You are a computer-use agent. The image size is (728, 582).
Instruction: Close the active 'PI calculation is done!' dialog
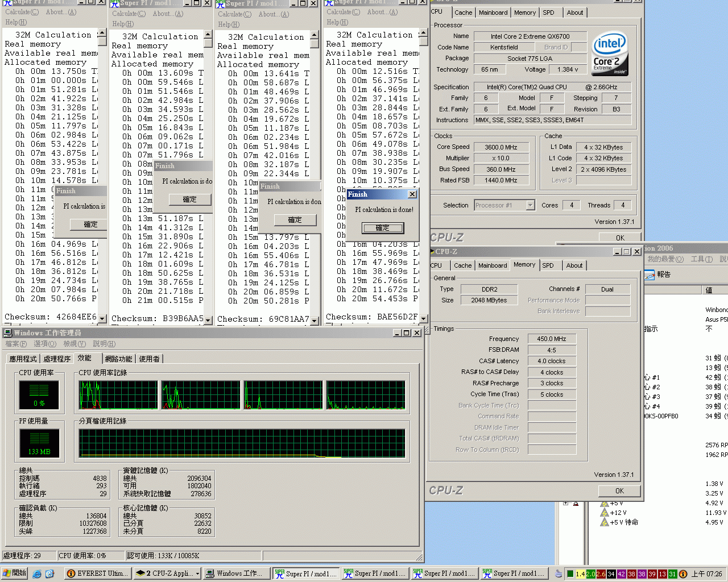412,194
